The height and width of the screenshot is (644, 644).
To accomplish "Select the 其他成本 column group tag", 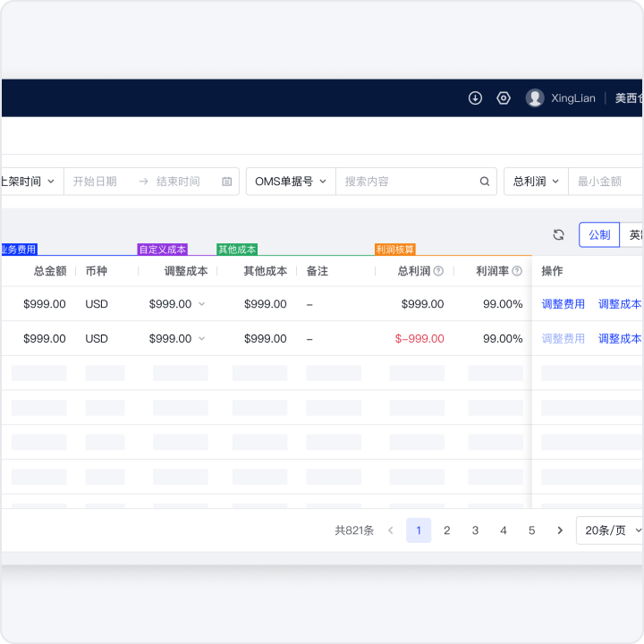I will coord(237,250).
